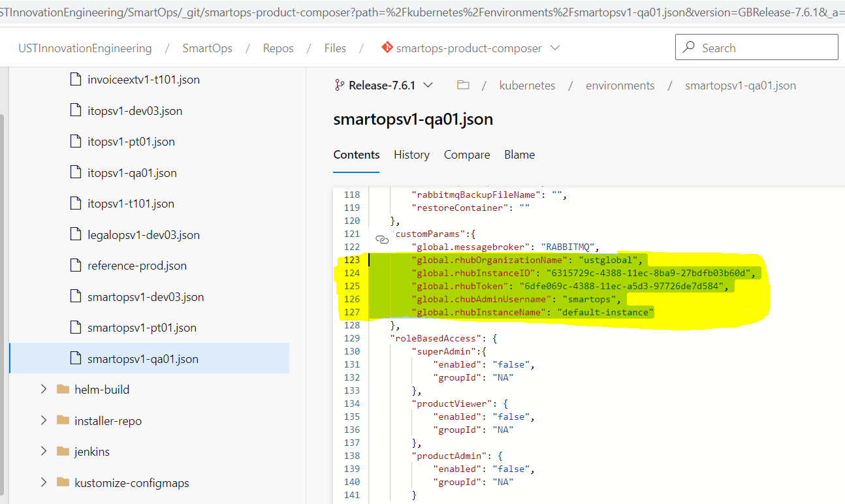
Task: Click file icon of itopsv1-qa01.json
Action: point(75,172)
